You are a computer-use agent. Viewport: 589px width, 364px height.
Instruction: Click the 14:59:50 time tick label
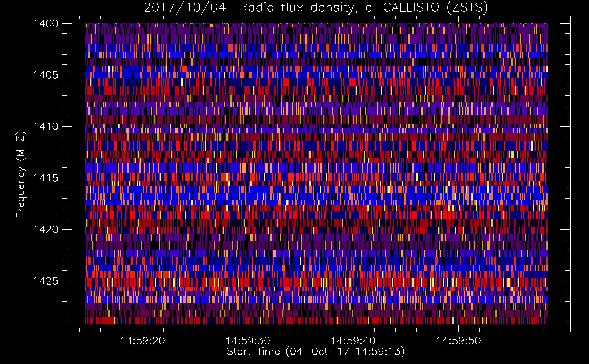click(x=458, y=341)
